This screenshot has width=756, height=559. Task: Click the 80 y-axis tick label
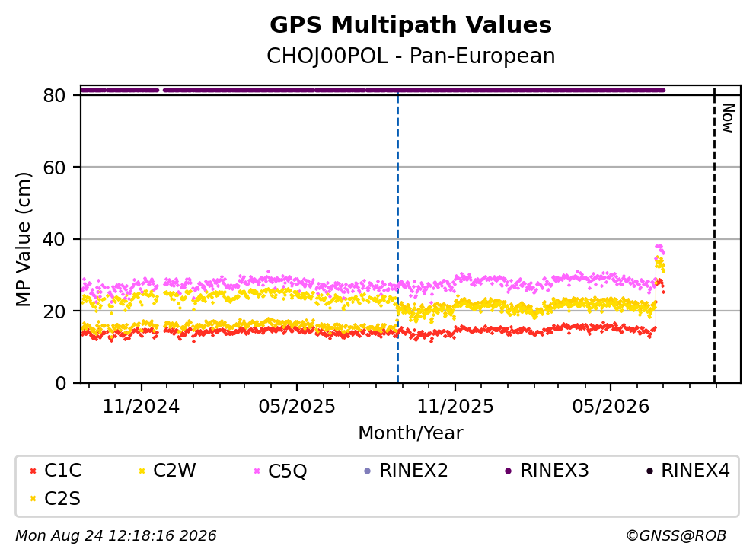pos(55,95)
